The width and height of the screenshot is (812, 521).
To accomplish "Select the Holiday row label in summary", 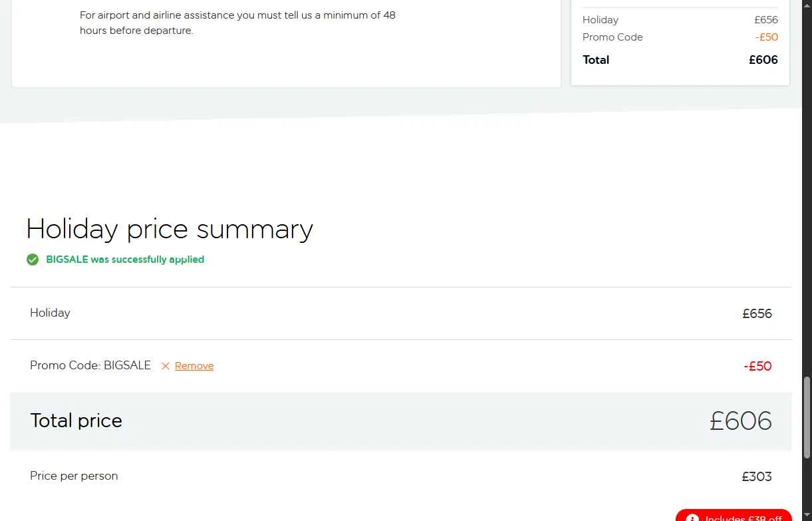I will pos(50,313).
